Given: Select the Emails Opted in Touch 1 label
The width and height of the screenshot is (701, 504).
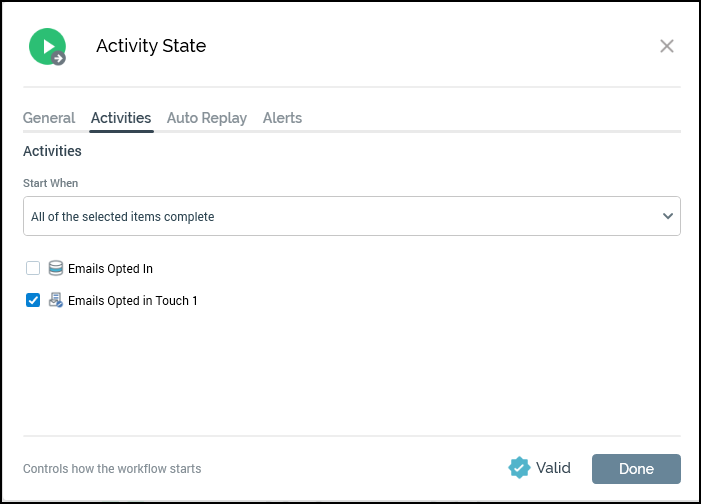Looking at the screenshot, I should [x=133, y=301].
